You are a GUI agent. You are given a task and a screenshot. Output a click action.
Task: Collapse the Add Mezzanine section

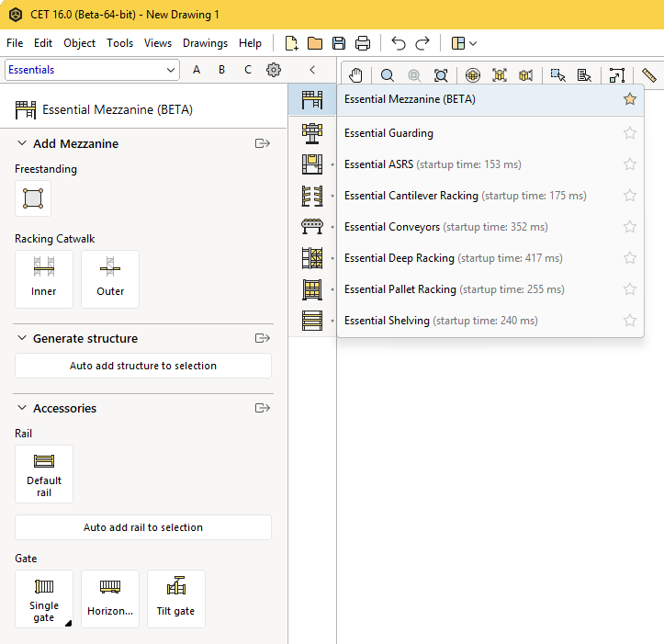22,143
